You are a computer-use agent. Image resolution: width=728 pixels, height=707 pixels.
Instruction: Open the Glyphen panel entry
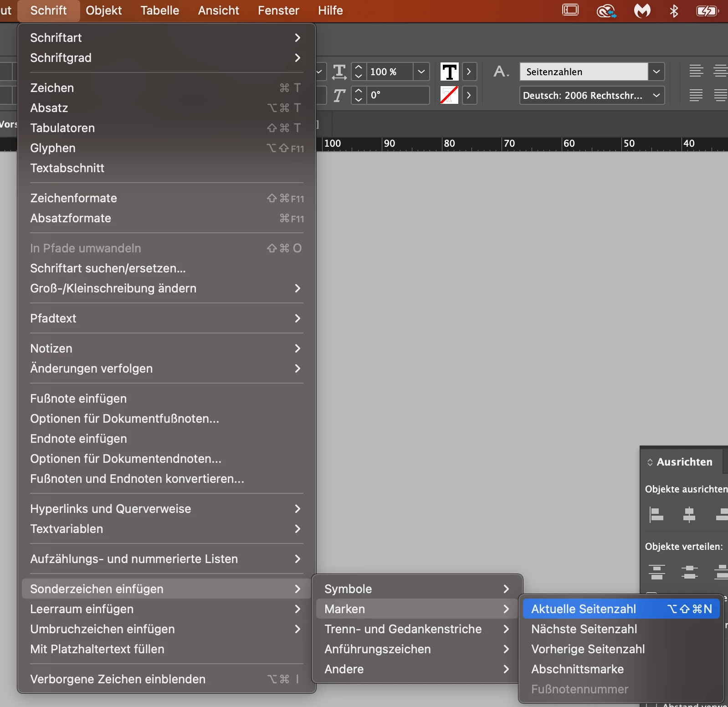(166, 148)
